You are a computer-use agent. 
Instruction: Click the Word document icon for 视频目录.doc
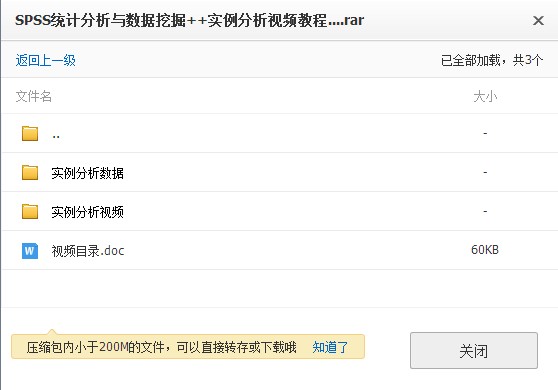[30, 251]
